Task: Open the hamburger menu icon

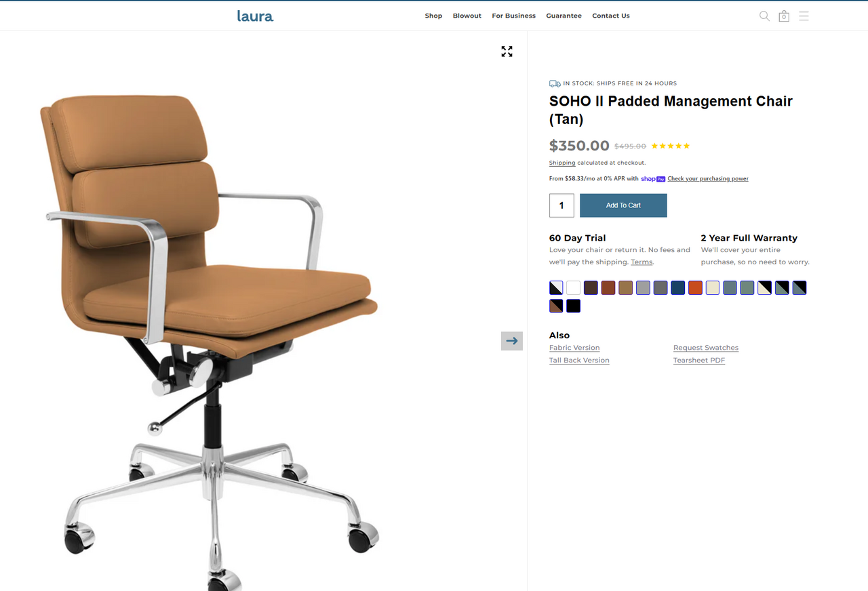Action: pos(804,16)
